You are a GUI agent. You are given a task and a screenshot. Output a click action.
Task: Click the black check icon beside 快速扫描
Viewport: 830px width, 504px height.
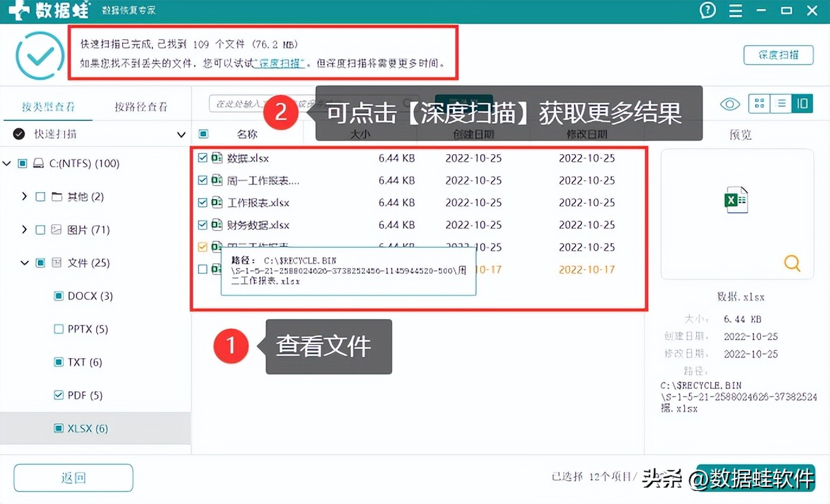tap(19, 134)
